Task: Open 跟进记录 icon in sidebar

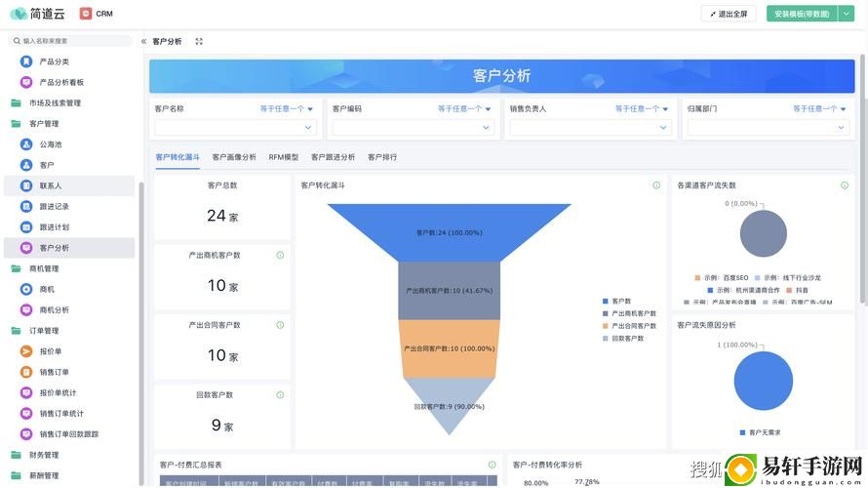Action: 26,206
